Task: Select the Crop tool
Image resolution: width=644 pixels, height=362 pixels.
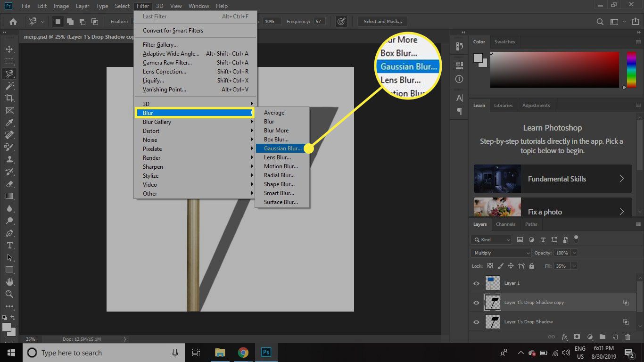Action: pos(9,98)
